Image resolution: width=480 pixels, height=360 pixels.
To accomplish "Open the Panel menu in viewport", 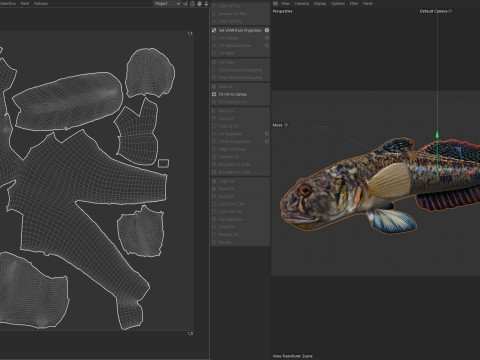I will (368, 3).
